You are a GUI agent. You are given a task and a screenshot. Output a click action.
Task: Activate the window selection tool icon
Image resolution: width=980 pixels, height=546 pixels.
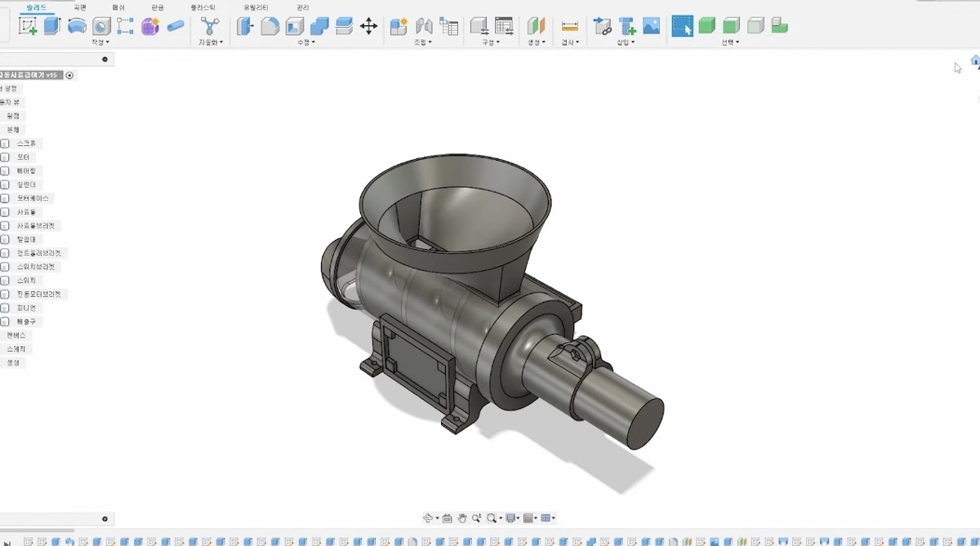click(682, 26)
